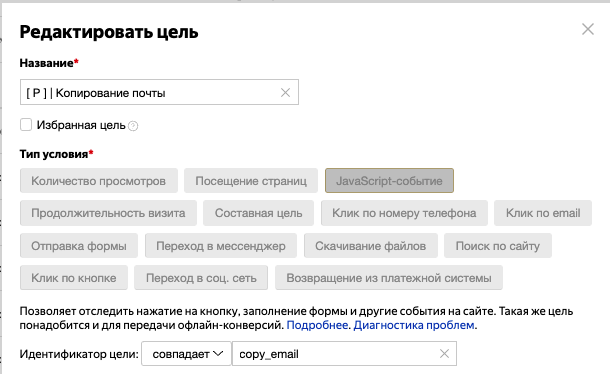Choose Скачивание файлов condition

(x=371, y=246)
